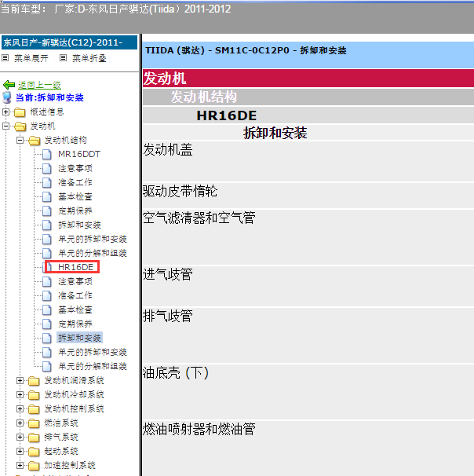The image size is (474, 476).
Task: Expand the 起动系统 node
Action: pos(20,451)
